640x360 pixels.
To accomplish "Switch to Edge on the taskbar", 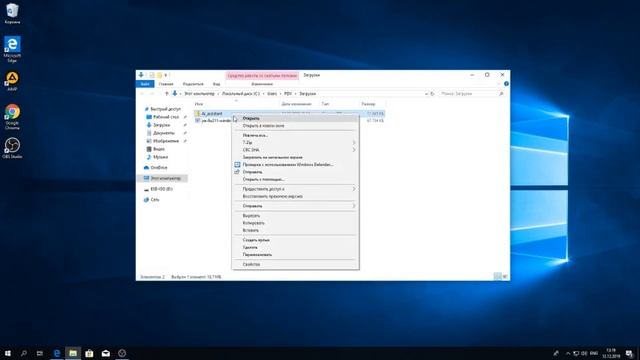I will pyautogui.click(x=57, y=353).
